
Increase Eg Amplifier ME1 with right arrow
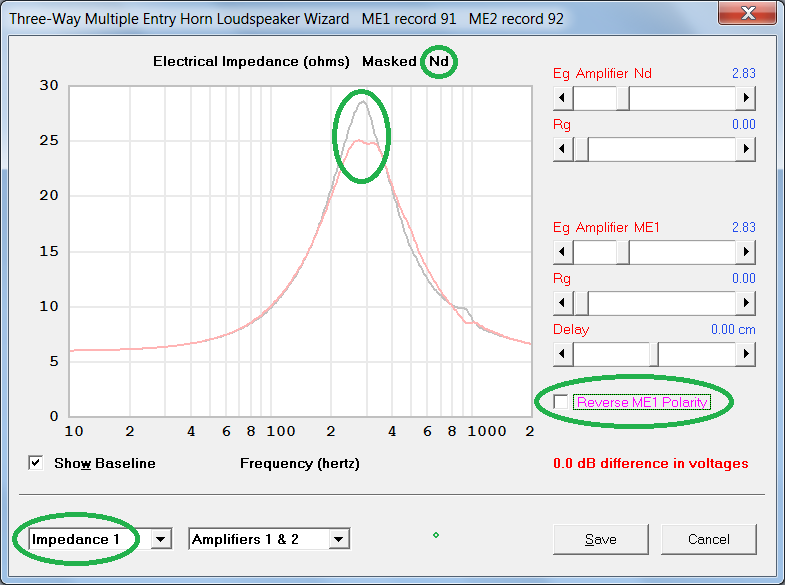[745, 252]
